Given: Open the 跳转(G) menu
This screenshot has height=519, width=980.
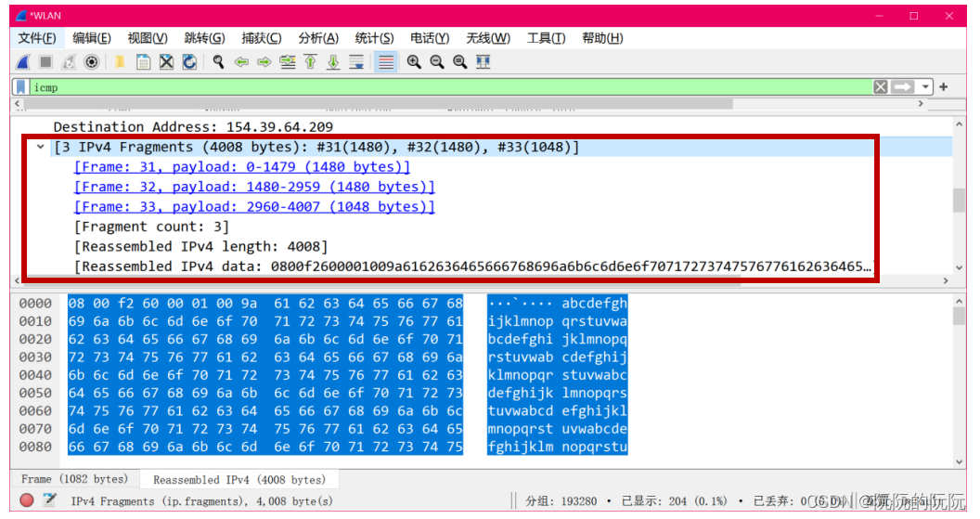Looking at the screenshot, I should (x=204, y=38).
